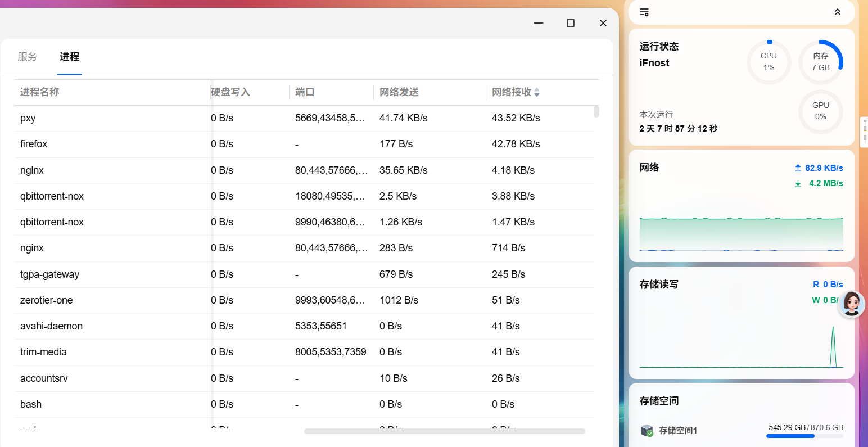Screen dimensions: 868x447
Task: Click the CPU 1% usage gauge
Action: 768,62
